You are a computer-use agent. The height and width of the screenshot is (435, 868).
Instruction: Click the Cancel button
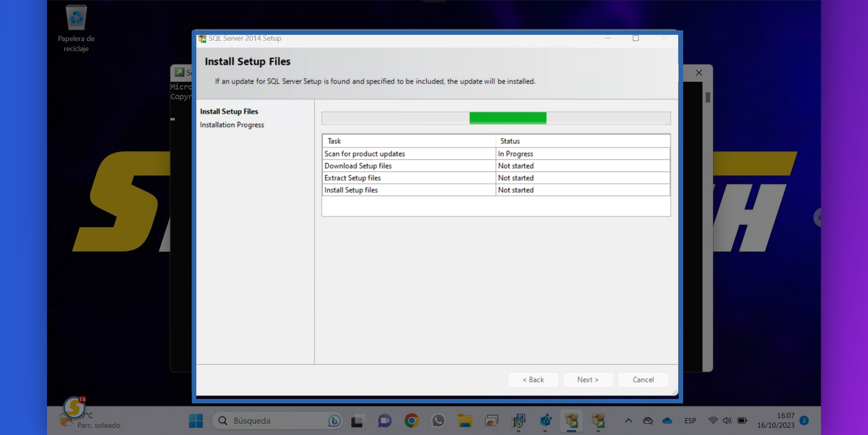click(x=643, y=379)
